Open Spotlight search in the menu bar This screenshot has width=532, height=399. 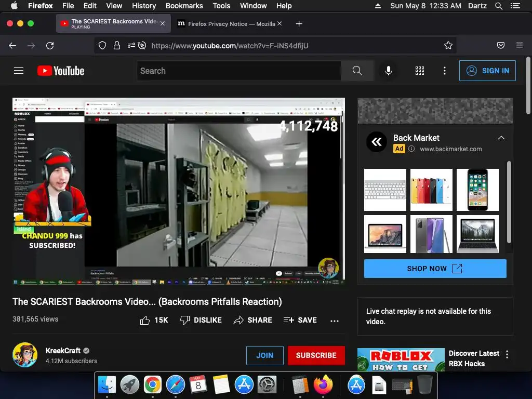tap(498, 6)
